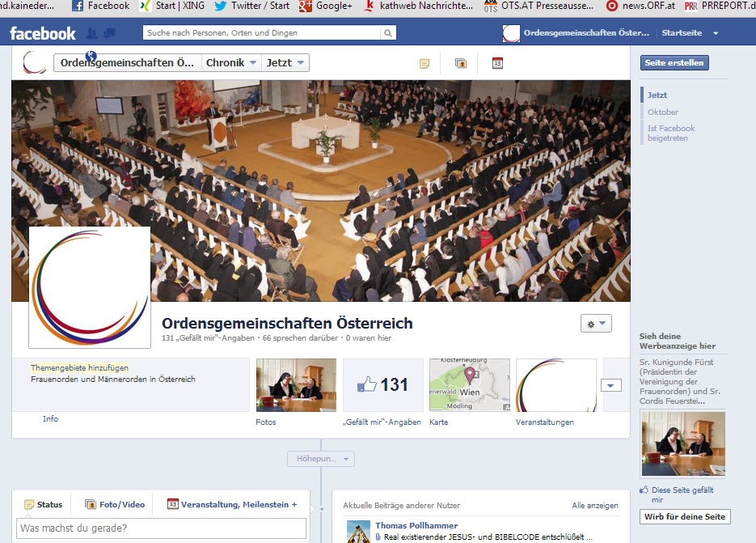
Task: Open messages icon in Facebook header
Action: 109,33
